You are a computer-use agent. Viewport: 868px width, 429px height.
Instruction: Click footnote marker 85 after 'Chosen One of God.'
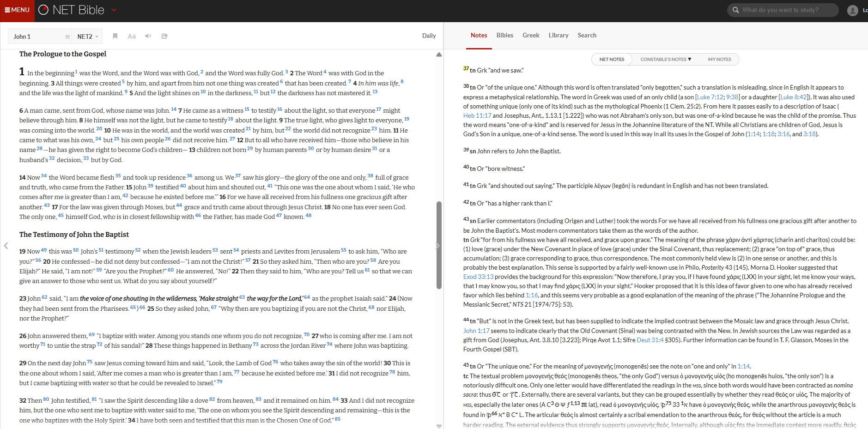coord(337,419)
